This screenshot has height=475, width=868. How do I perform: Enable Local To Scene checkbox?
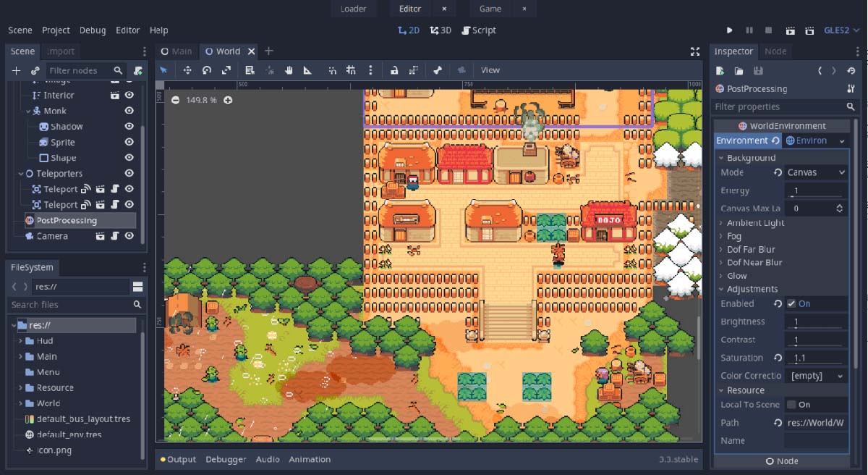point(791,404)
